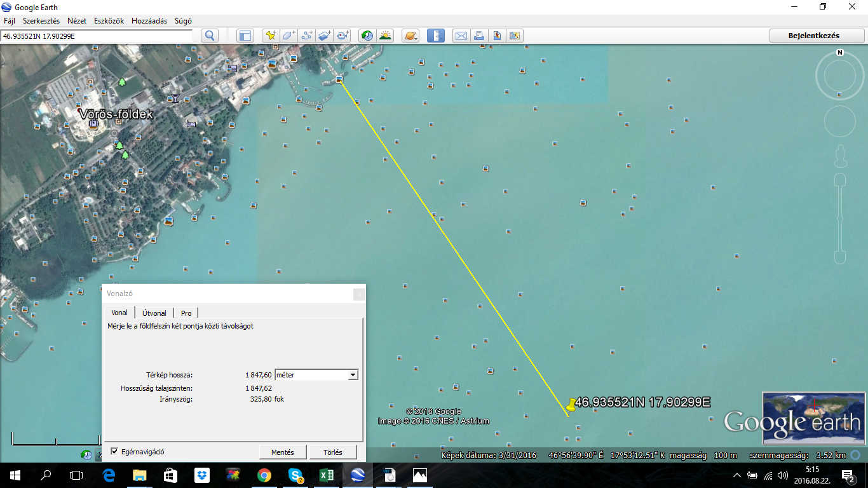Click the zoom slider on the map

[840, 218]
